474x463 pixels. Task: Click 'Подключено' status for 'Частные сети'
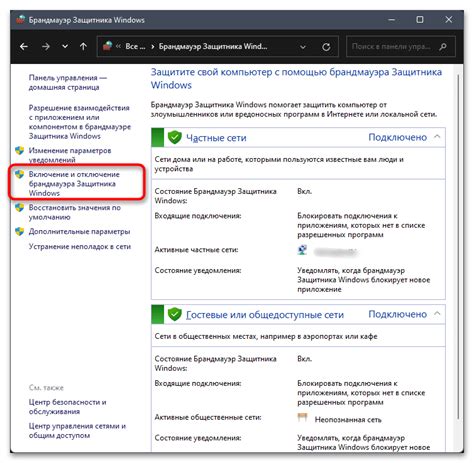[397, 137]
